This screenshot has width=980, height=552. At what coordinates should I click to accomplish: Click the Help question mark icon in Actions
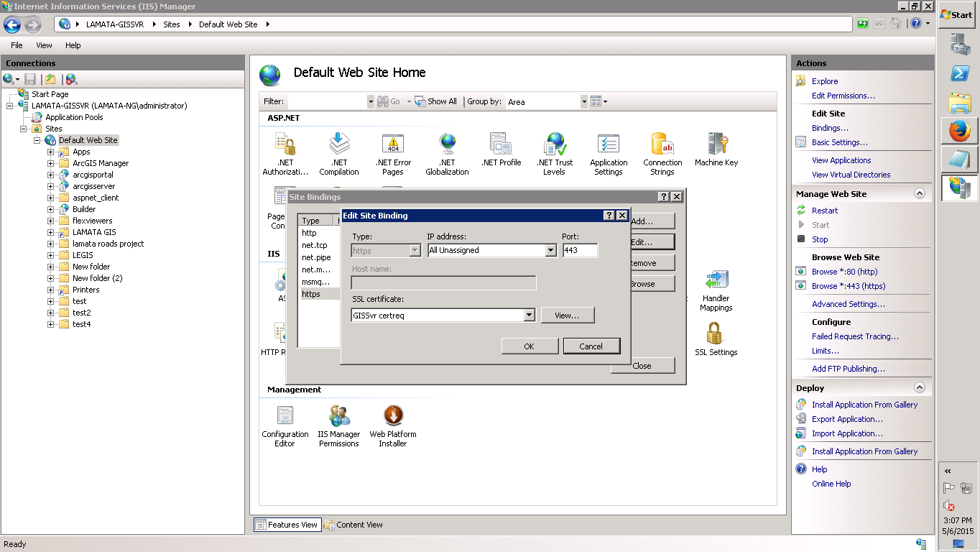(x=801, y=469)
